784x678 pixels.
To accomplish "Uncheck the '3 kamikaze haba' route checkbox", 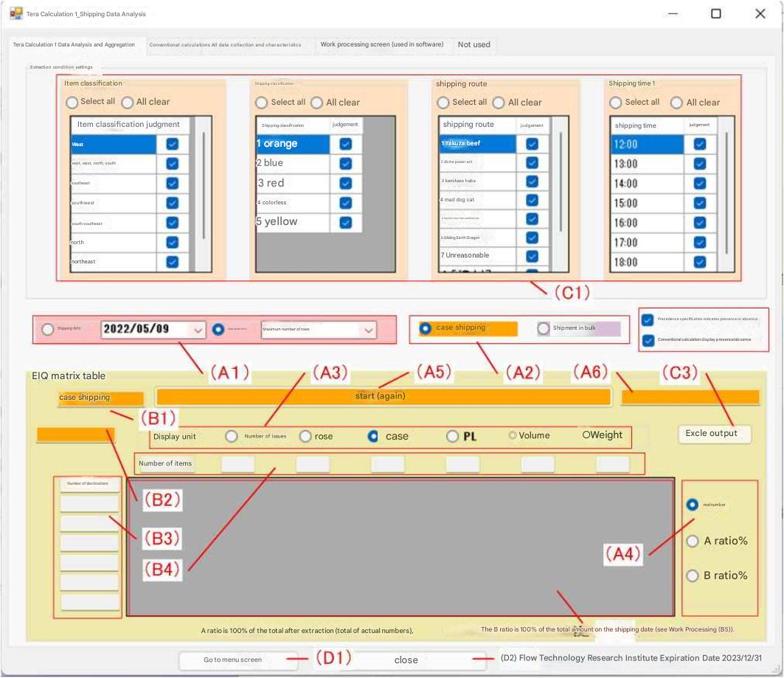I will pyautogui.click(x=532, y=181).
